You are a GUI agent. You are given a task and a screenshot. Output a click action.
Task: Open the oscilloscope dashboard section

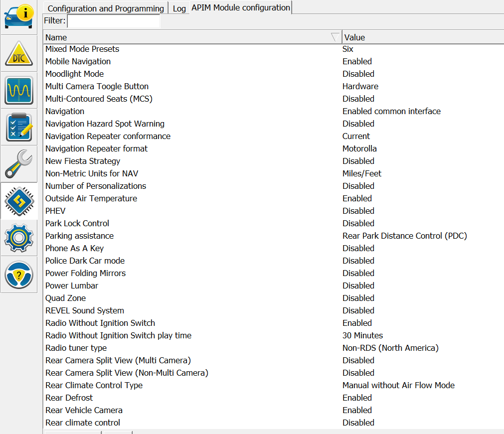[19, 90]
